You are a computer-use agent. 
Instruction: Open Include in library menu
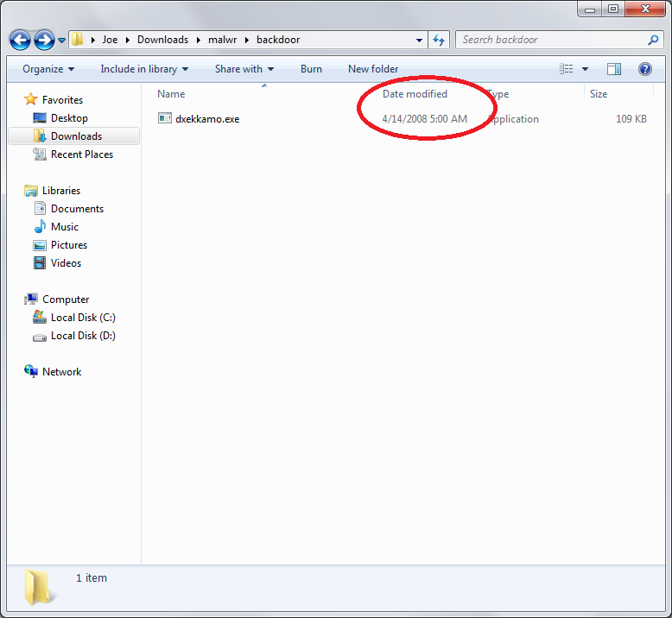click(x=144, y=69)
